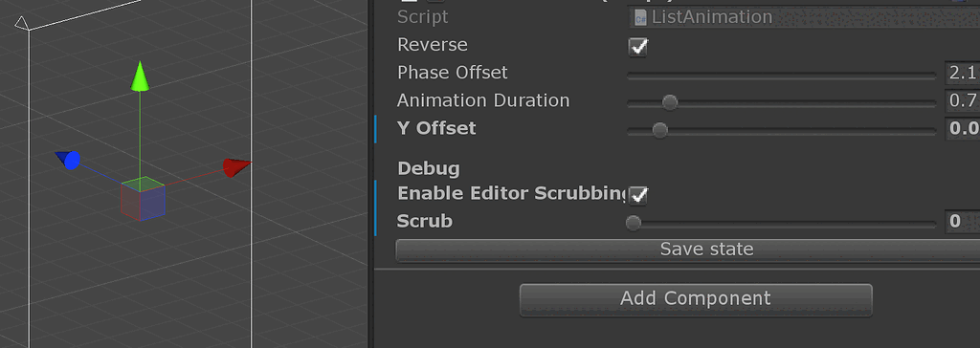Click the Y Offset slider handle
980x348 pixels.
coord(659,130)
